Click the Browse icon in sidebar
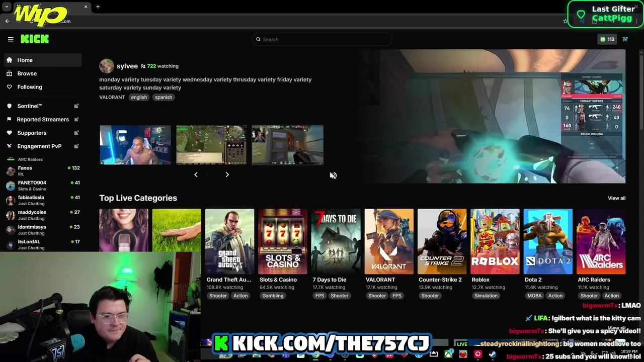This screenshot has width=644, height=362. click(9, 73)
